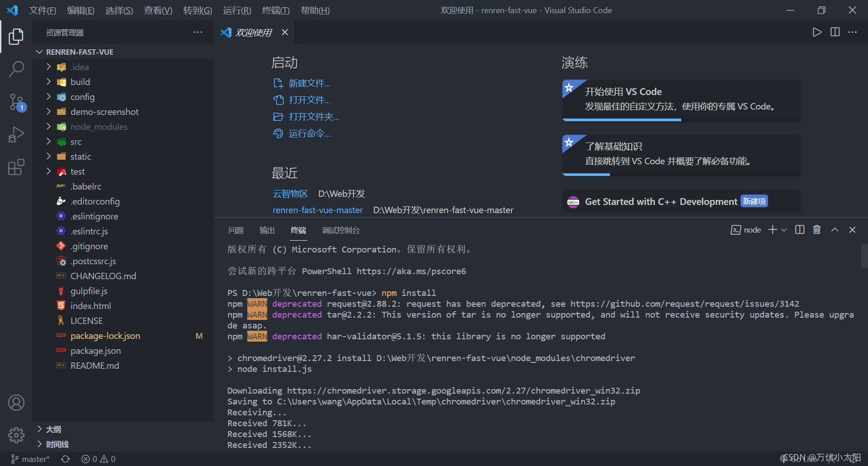
Task: Open recent renren-fast-vue-master project
Action: coord(318,210)
